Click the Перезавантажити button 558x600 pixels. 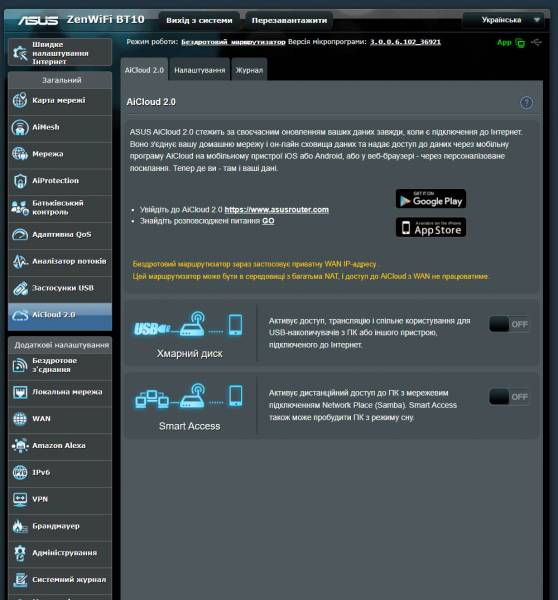(289, 20)
